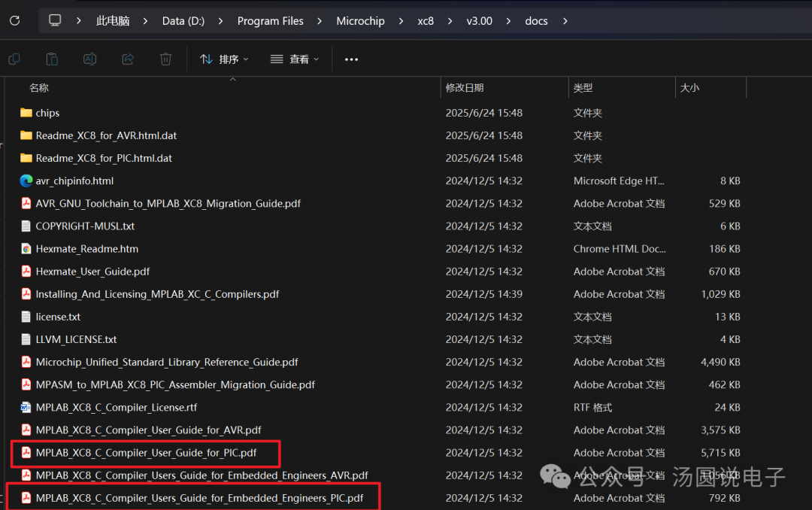Screen dimensions: 812x510
Task: Open the 查看 view dropdown
Action: (295, 59)
